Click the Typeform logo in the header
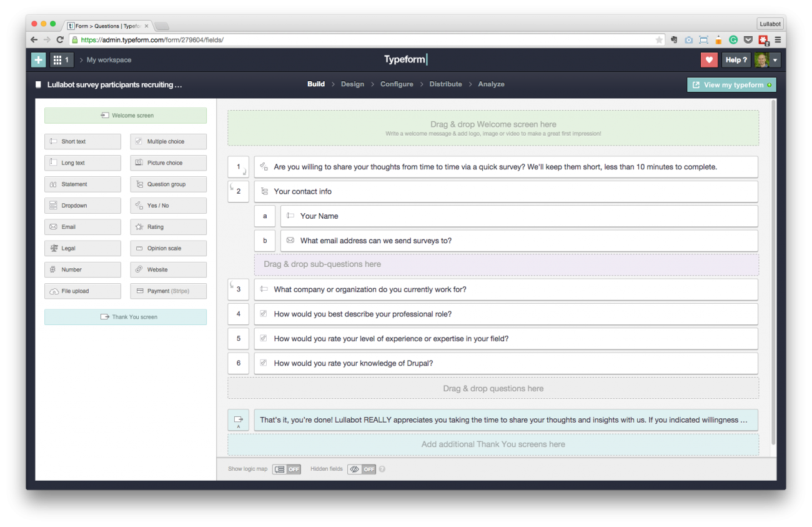 click(406, 60)
